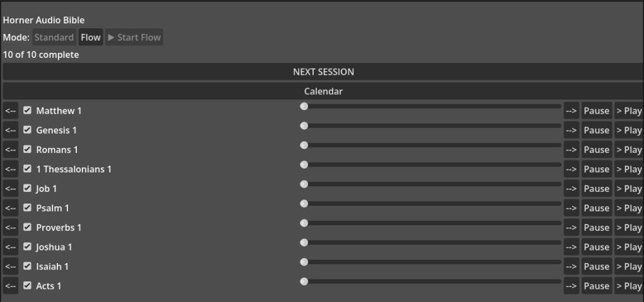Advance Genesis 1 with the forward arrow
This screenshot has height=302, width=644.
coord(572,130)
